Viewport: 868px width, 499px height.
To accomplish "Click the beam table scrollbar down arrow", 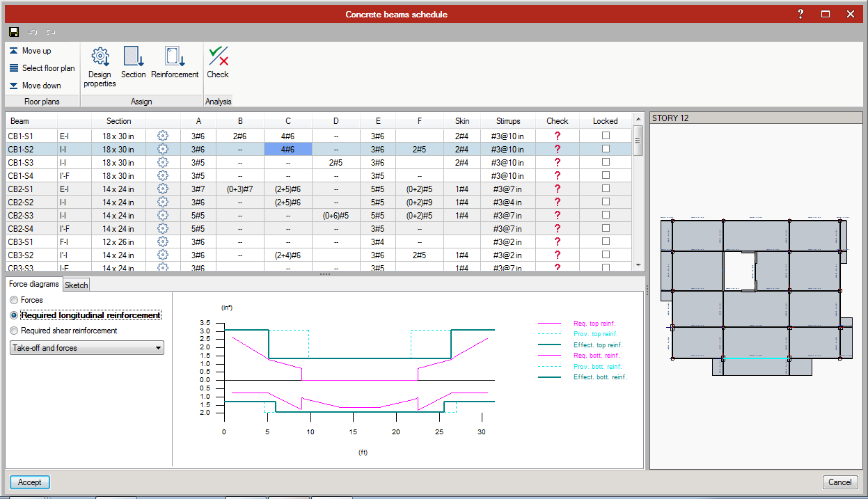I will (x=638, y=265).
